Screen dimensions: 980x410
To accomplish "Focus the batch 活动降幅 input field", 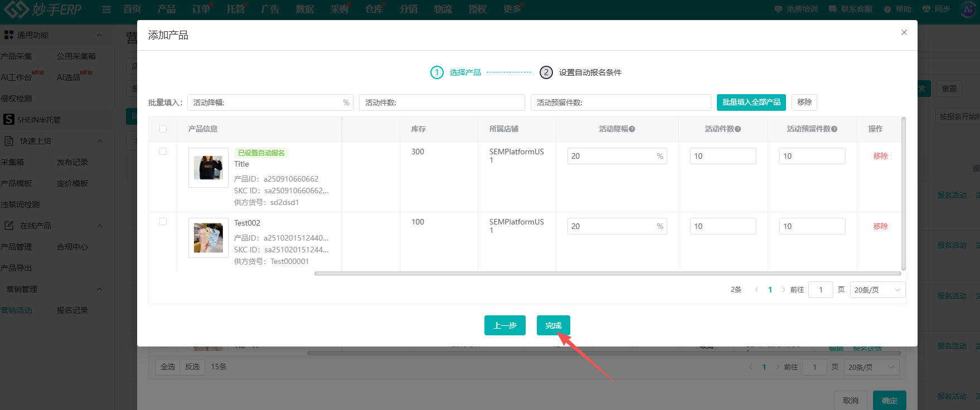I will 270,102.
